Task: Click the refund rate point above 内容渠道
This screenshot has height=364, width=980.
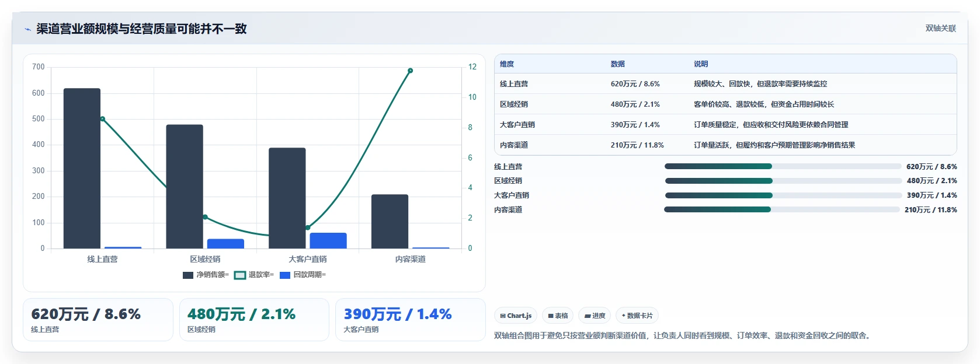Action: pos(410,71)
